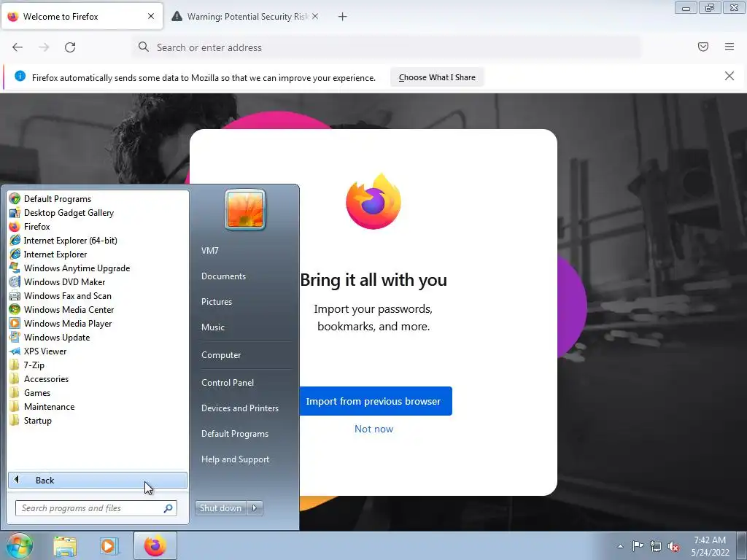Open the Firefox hamburger application menu
The image size is (747, 560).
pos(729,47)
